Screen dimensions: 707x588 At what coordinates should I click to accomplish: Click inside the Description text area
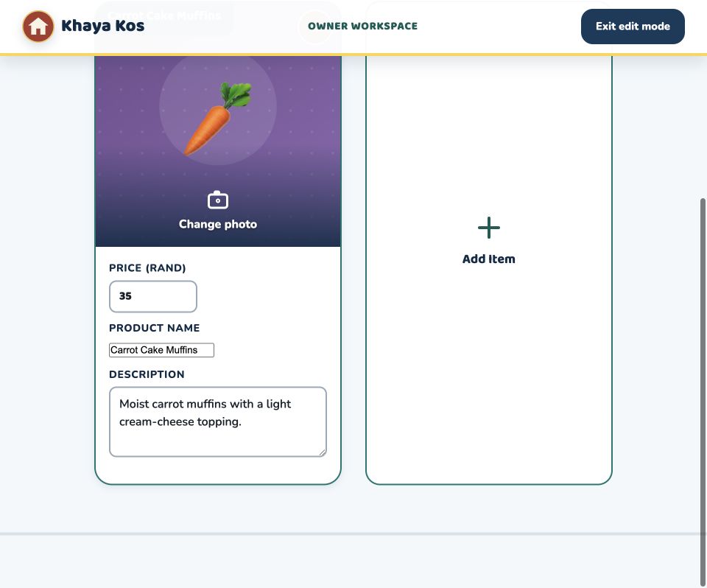click(218, 422)
